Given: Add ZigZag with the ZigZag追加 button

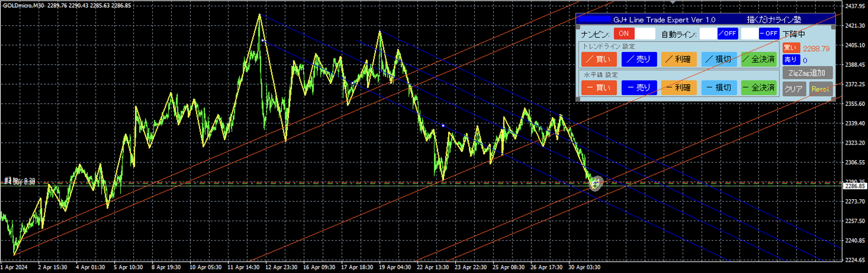Looking at the screenshot, I should click(807, 73).
